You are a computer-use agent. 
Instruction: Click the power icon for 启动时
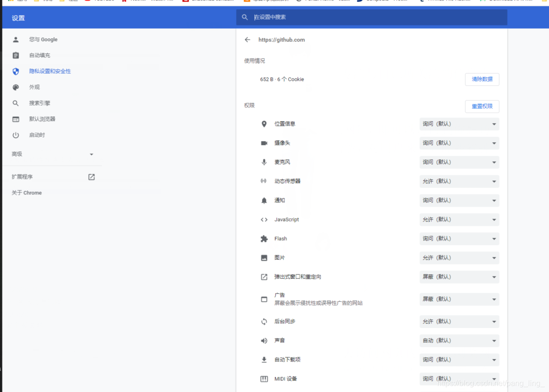[x=16, y=135]
